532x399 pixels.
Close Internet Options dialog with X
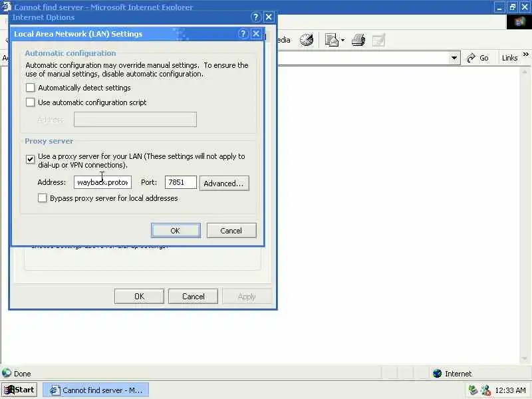point(269,17)
